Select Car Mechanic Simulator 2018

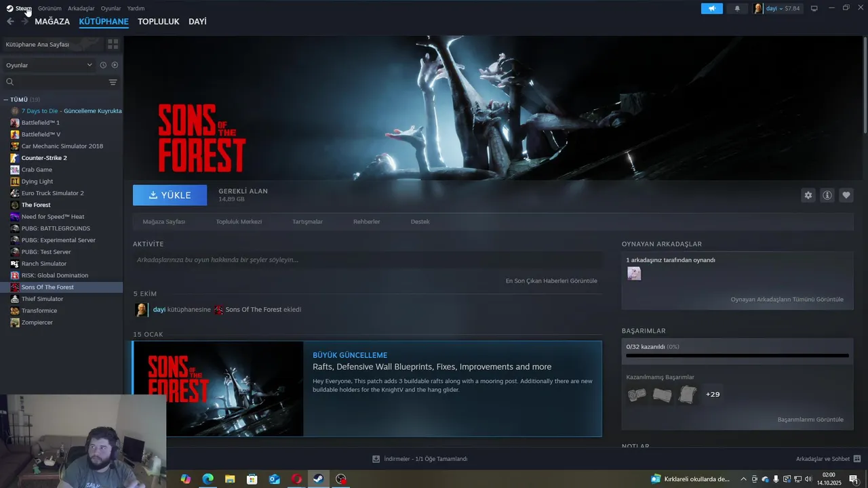click(62, 146)
